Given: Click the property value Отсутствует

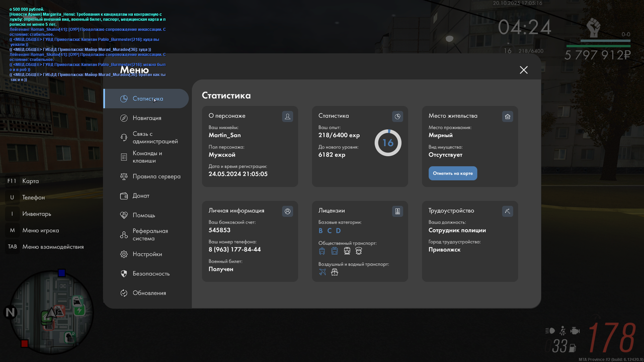Looking at the screenshot, I should 446,155.
